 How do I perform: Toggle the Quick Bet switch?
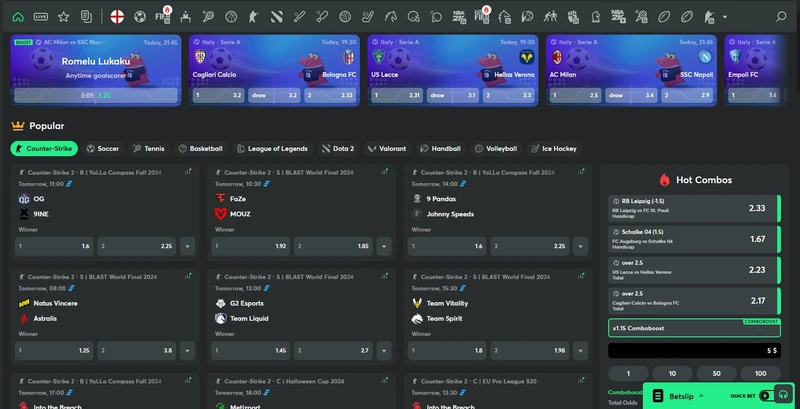[765, 395]
